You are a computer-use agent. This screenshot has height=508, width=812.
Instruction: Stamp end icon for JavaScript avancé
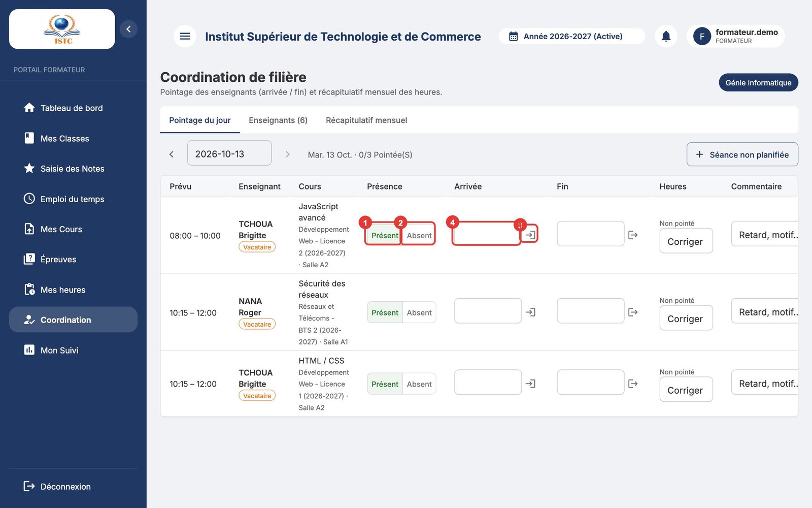(633, 235)
